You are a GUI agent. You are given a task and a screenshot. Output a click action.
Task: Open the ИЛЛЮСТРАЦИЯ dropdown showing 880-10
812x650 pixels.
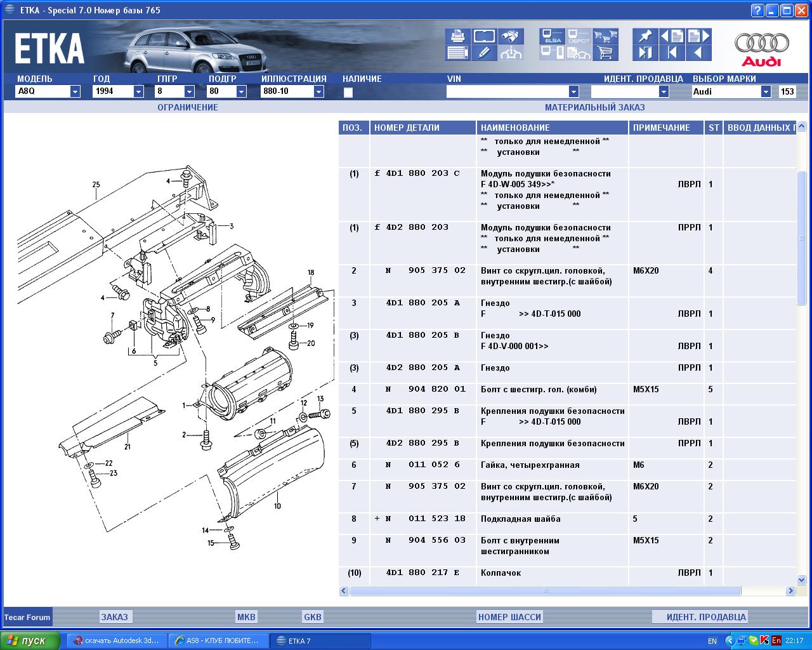318,91
